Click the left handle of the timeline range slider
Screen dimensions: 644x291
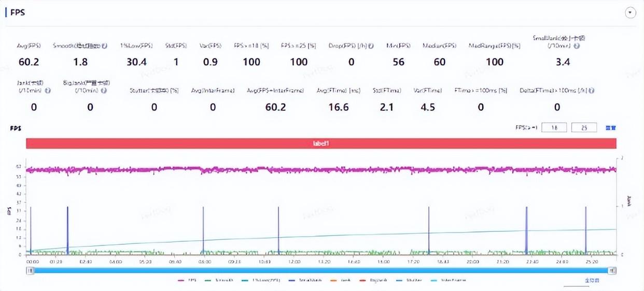[30, 270]
